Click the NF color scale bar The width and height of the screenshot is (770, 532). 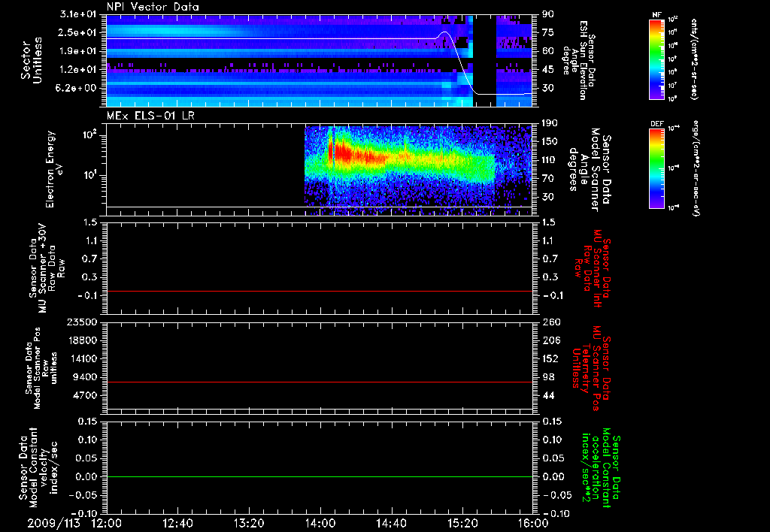pos(657,59)
